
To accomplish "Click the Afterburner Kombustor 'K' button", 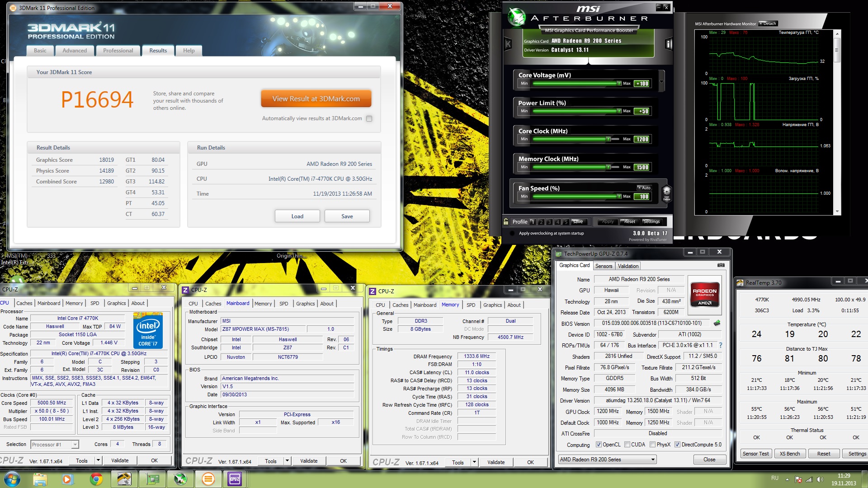I will pyautogui.click(x=508, y=44).
